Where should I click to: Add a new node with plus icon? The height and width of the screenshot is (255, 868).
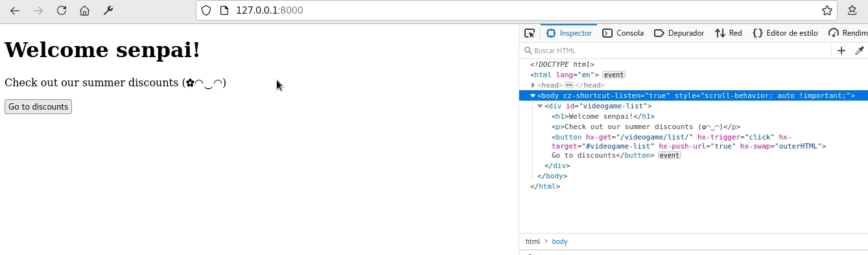point(841,51)
